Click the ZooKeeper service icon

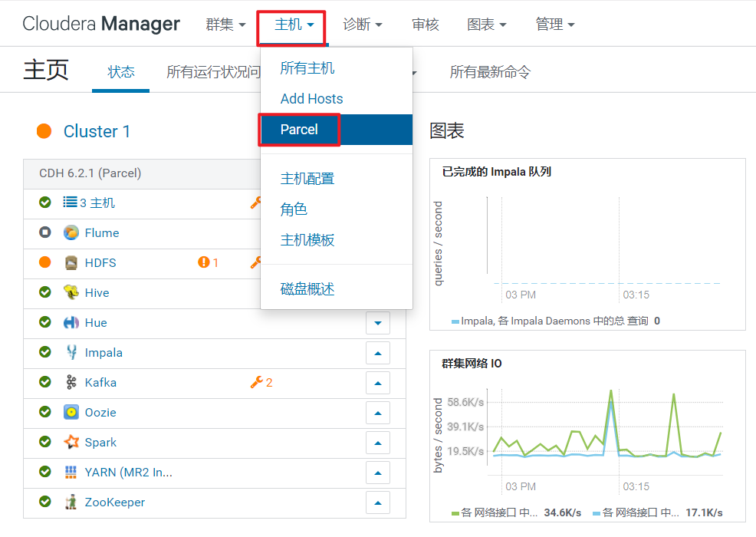point(71,502)
